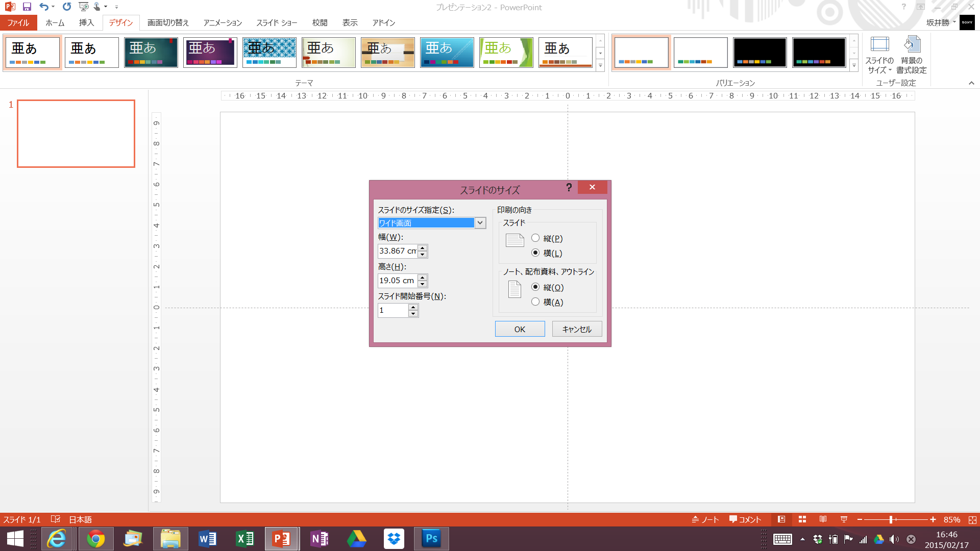The width and height of the screenshot is (980, 551).
Task: Click the Save icon in quick access toolbar
Action: (27, 7)
